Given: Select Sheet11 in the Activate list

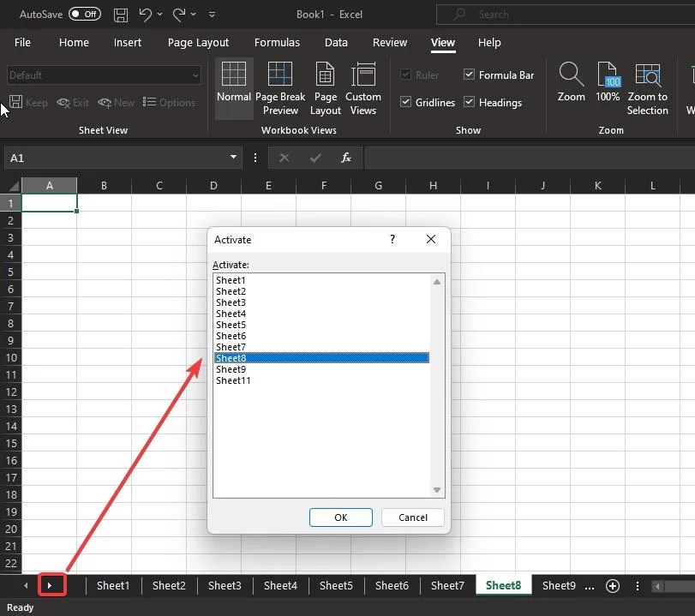Looking at the screenshot, I should pos(321,380).
